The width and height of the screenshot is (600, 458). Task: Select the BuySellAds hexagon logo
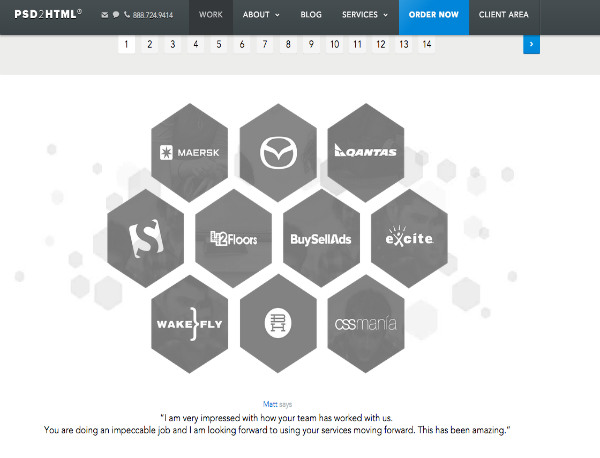tap(321, 238)
